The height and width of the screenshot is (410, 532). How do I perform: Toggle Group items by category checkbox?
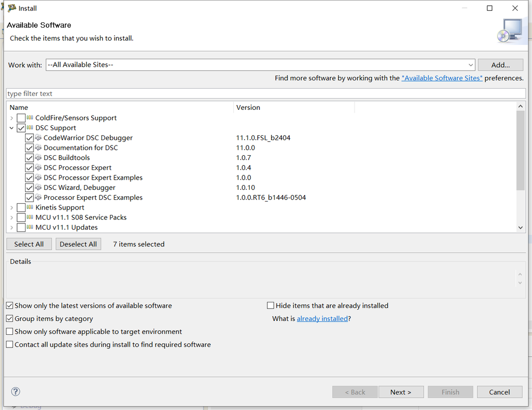coord(10,319)
